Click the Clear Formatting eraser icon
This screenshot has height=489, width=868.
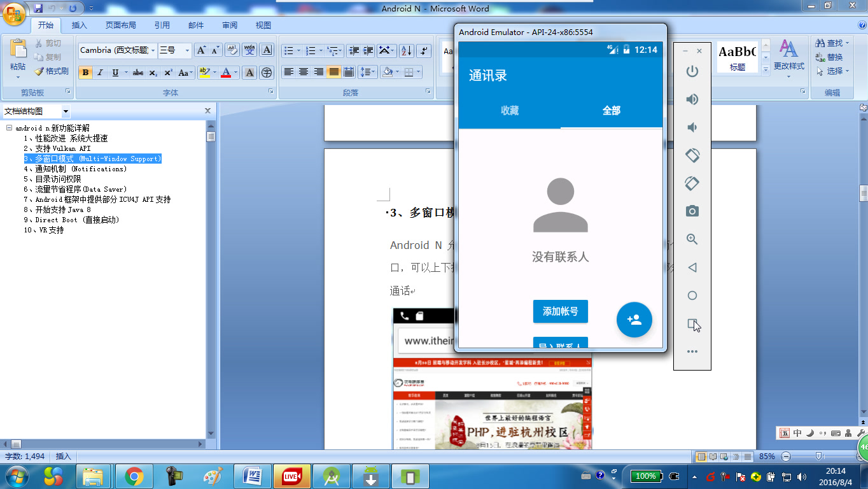coord(232,50)
